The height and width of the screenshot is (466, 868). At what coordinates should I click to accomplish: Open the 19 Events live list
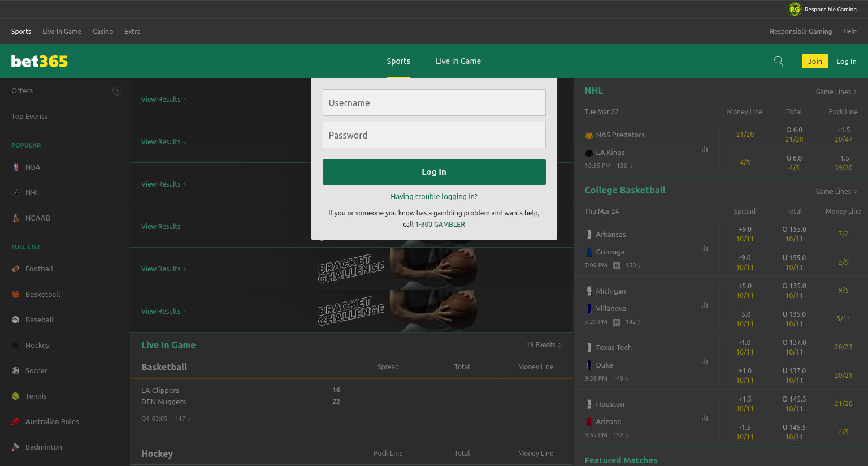pos(544,344)
